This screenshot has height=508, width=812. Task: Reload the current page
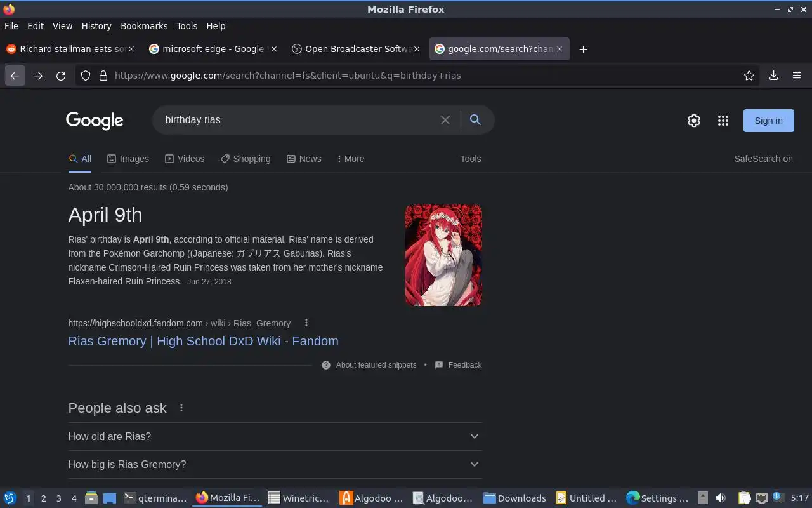click(61, 76)
